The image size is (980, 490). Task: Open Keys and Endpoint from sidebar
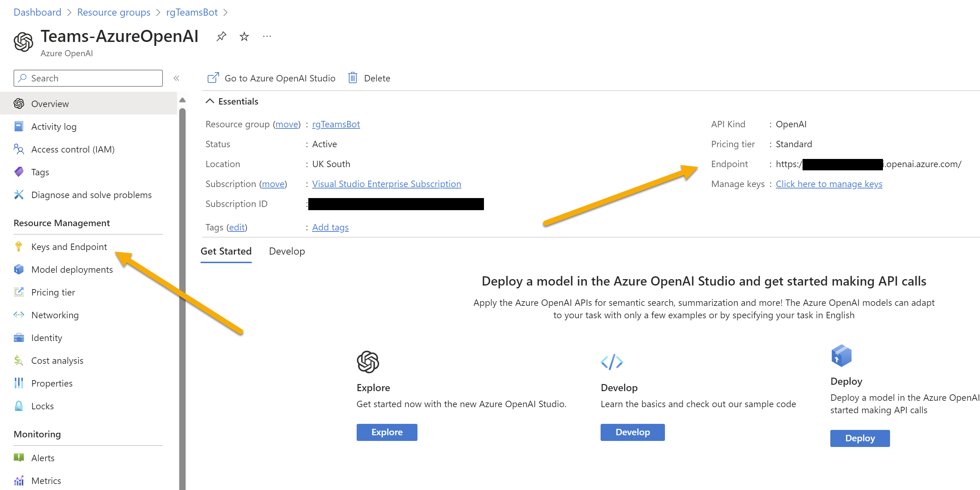click(x=69, y=247)
